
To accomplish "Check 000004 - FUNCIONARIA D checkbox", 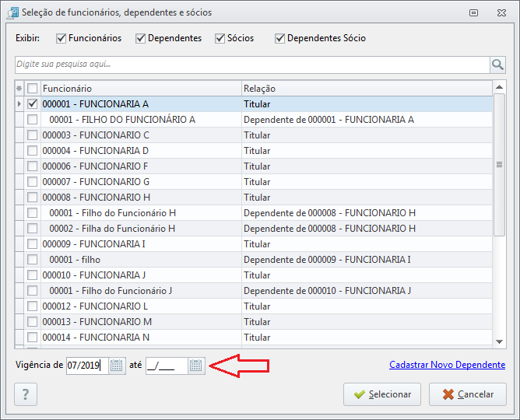I will (32, 151).
